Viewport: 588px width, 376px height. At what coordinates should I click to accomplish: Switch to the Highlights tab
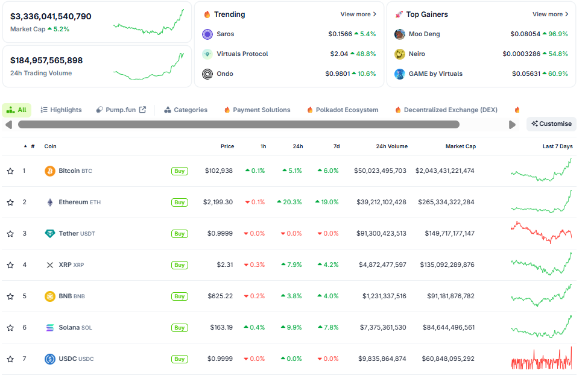coord(61,110)
